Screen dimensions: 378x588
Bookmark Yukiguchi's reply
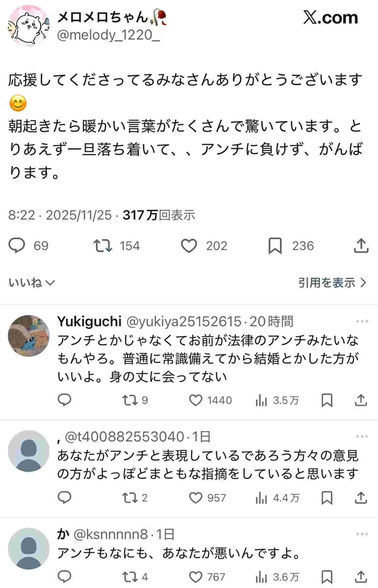point(327,400)
